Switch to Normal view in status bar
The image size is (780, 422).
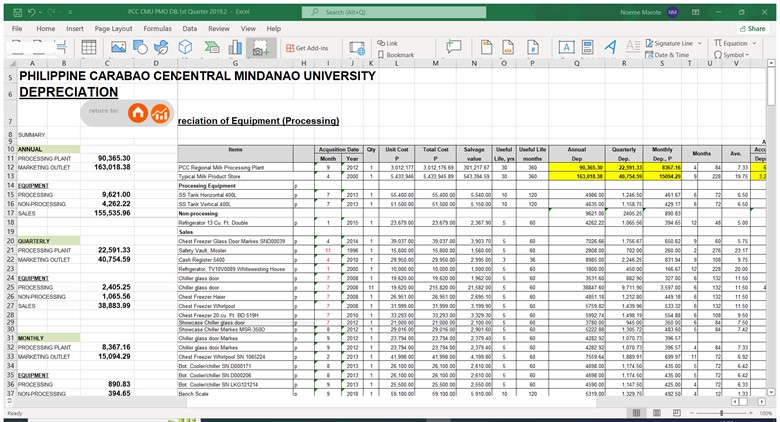[x=636, y=413]
